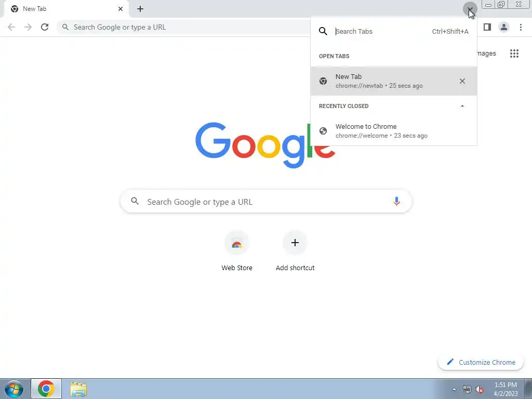
Task: Reopen Welcome to Chrome recently closed tab
Action: (x=394, y=131)
